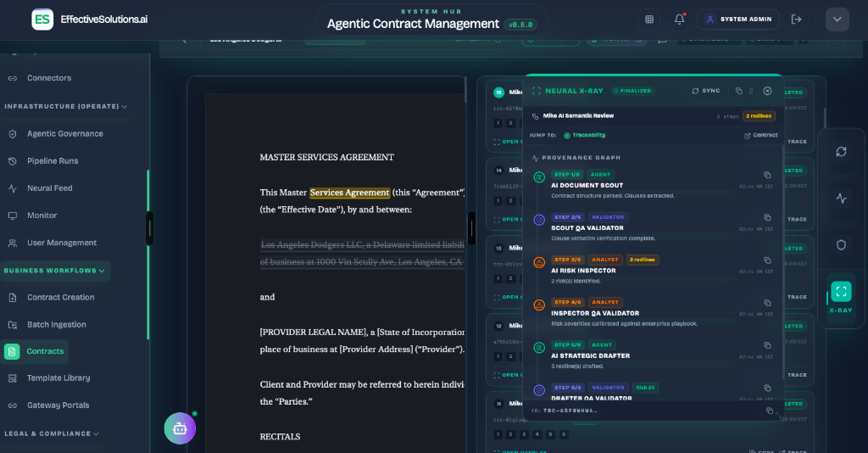
Task: Copy the AI Document Scout step
Action: [767, 175]
